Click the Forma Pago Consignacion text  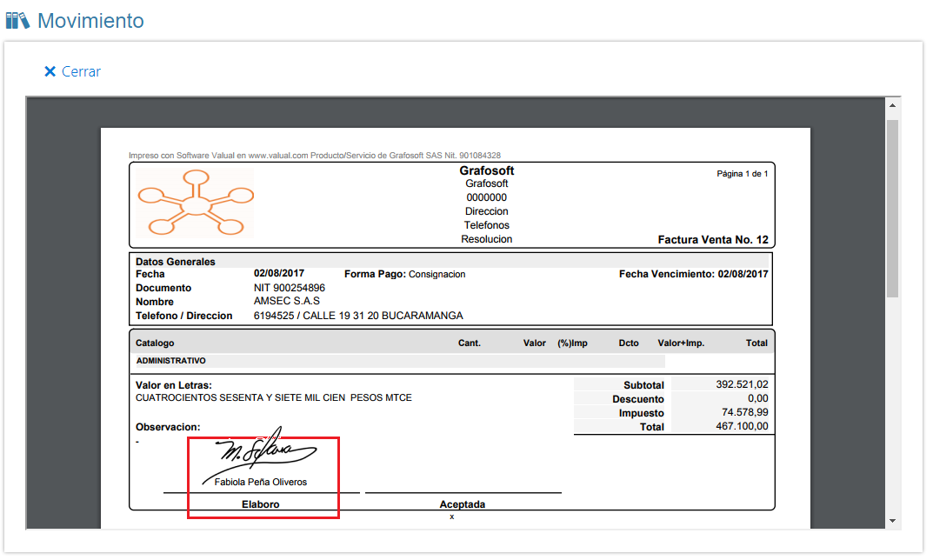coord(405,274)
